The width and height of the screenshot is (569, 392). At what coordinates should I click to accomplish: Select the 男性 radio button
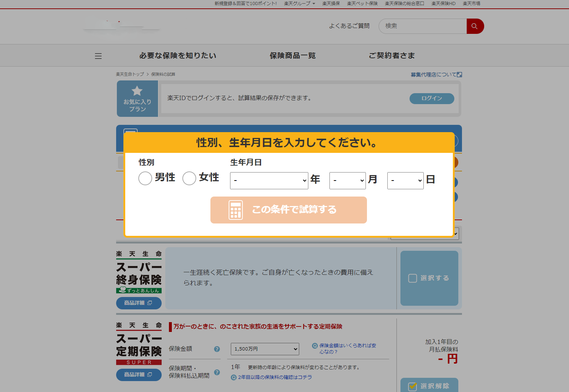click(x=145, y=178)
